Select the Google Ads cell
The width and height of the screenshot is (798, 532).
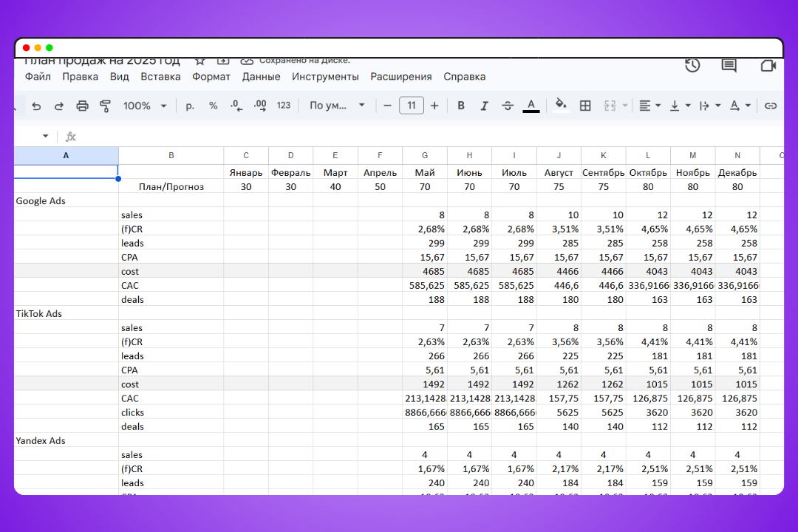(x=66, y=200)
